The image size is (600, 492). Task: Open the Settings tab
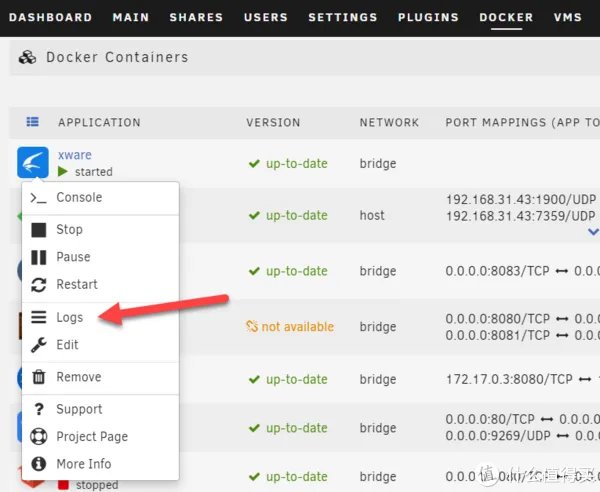(x=343, y=17)
